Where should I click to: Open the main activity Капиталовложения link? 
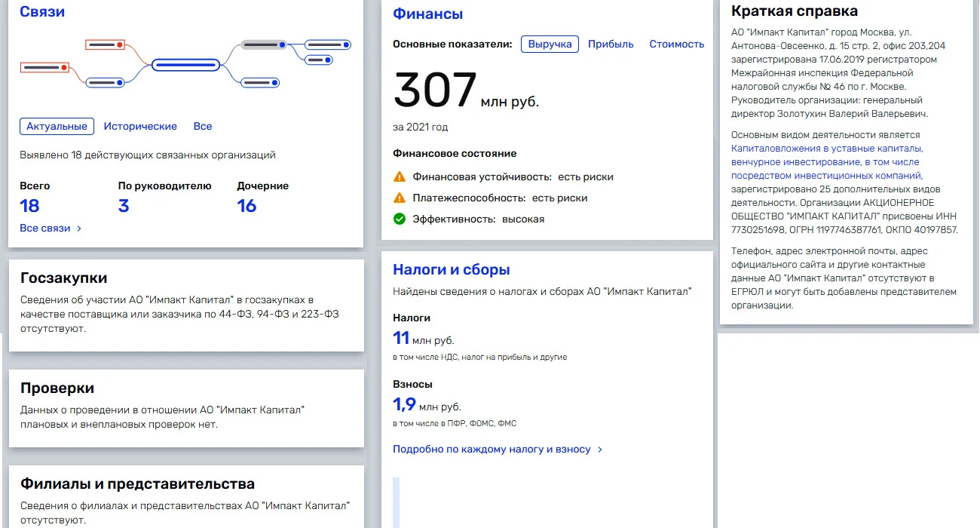tap(827, 162)
